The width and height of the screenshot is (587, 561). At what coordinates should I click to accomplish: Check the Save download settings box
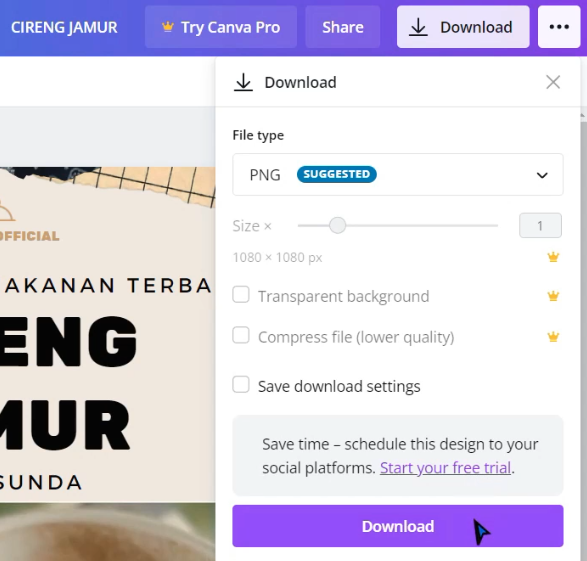click(241, 384)
